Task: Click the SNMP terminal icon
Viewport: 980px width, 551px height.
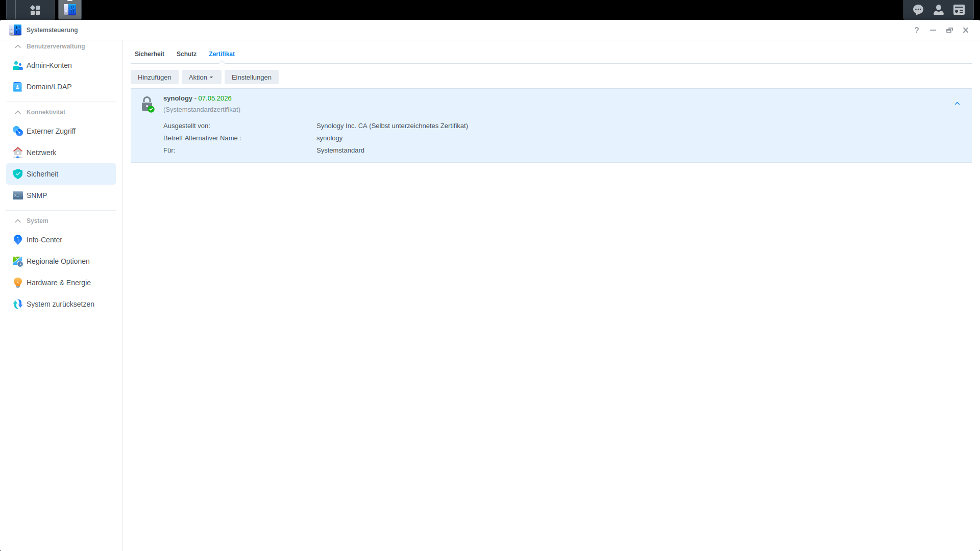Action: coord(17,195)
